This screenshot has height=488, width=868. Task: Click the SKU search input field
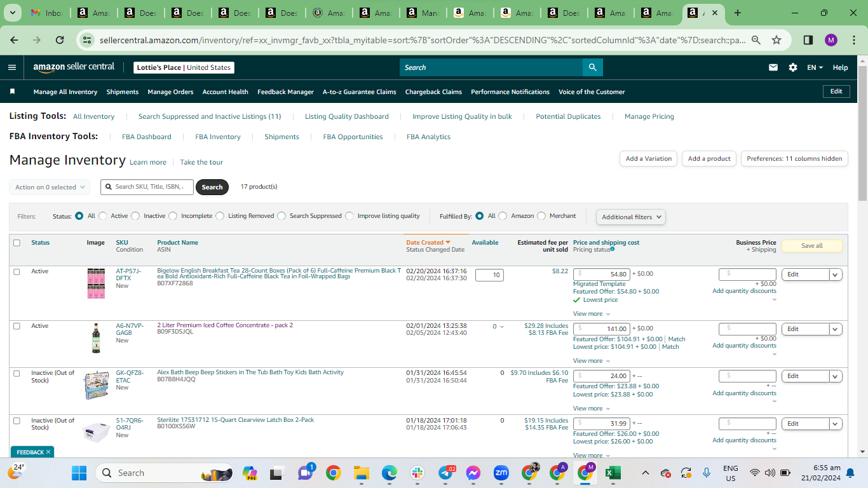(x=147, y=187)
